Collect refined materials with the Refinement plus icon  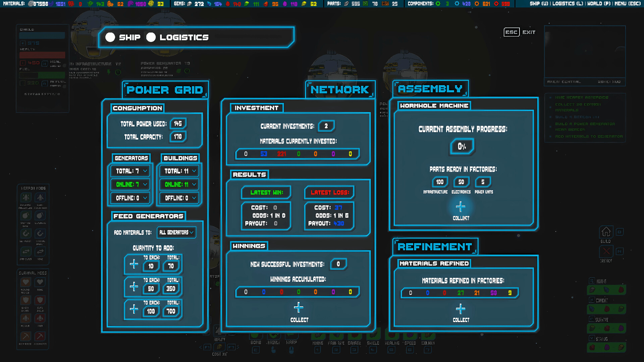point(461,309)
